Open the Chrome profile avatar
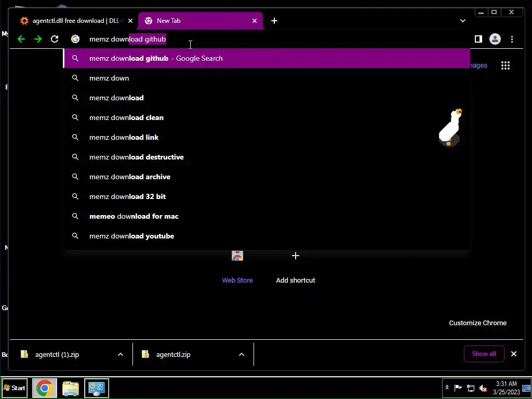Image resolution: width=532 pixels, height=399 pixels. pyautogui.click(x=495, y=39)
